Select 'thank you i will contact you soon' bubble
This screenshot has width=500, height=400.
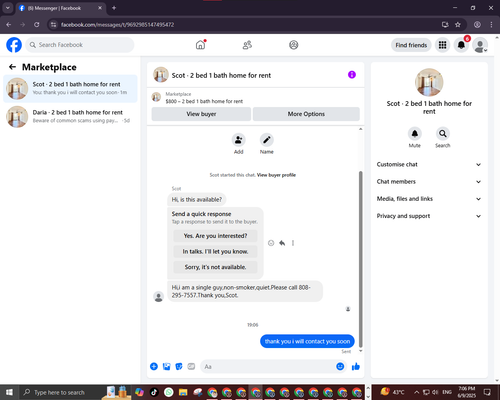(307, 341)
